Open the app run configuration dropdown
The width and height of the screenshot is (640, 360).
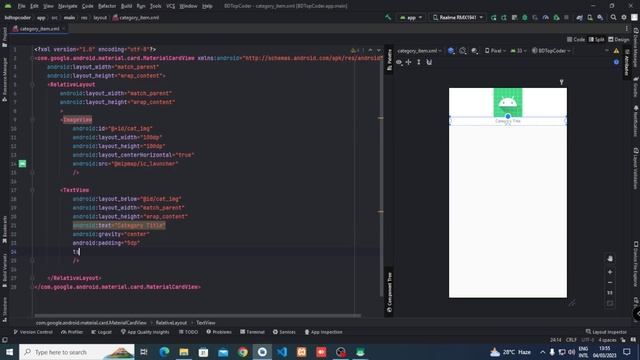pyautogui.click(x=411, y=18)
